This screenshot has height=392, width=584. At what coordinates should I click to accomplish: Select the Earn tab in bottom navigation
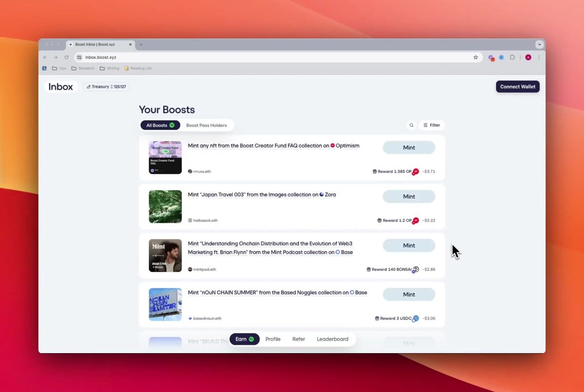[244, 339]
